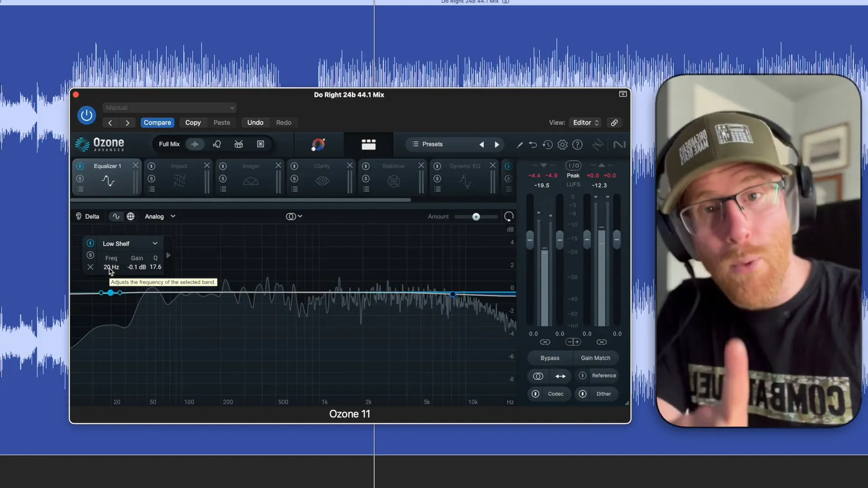Select the Full Mix stem focus waveform icon

(x=195, y=144)
